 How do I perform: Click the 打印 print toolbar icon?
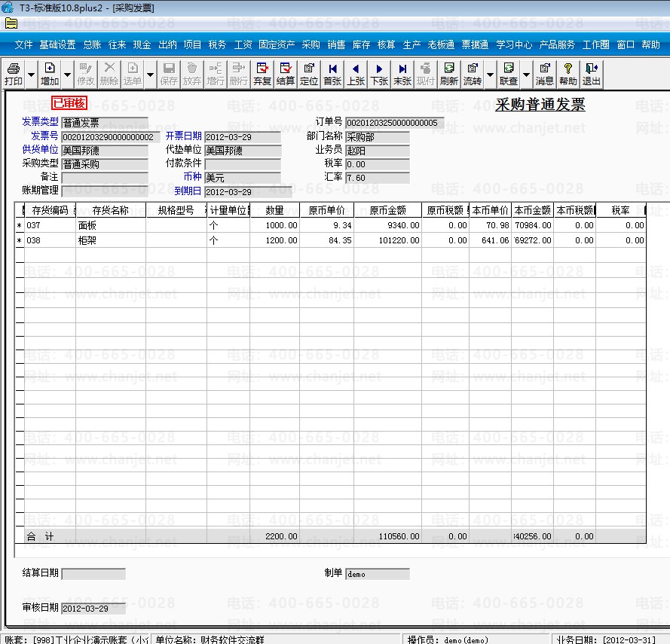click(14, 75)
